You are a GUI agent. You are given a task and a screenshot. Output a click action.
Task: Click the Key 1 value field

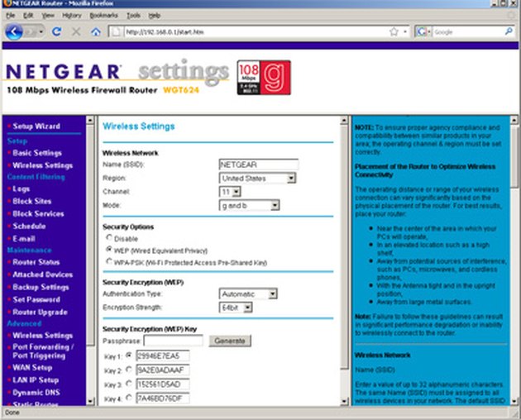coord(163,356)
